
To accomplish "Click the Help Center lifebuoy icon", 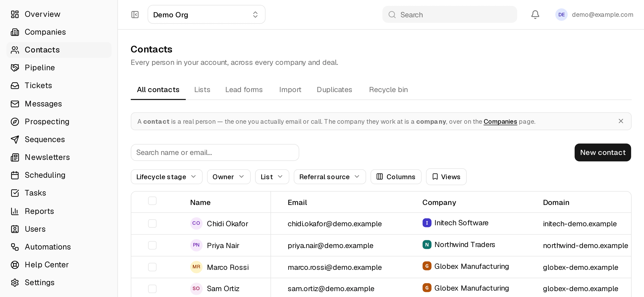I will [x=15, y=265].
